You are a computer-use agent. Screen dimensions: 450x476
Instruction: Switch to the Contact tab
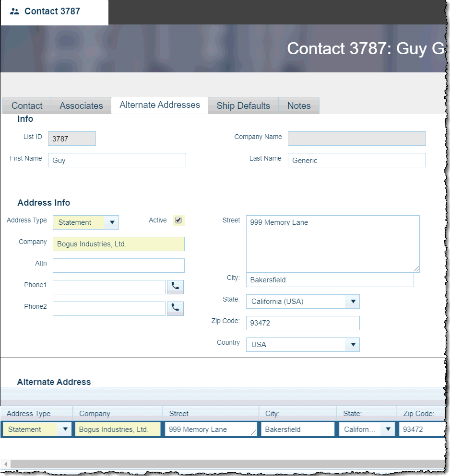pos(27,105)
